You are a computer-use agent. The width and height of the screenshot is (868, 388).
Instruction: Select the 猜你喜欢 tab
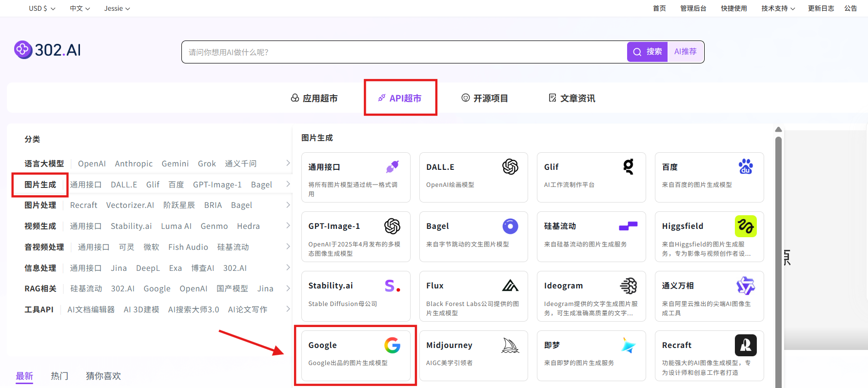[x=103, y=376]
